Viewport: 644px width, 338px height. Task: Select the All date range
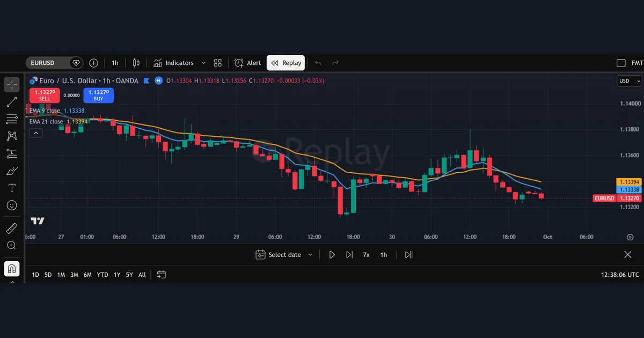coord(142,275)
